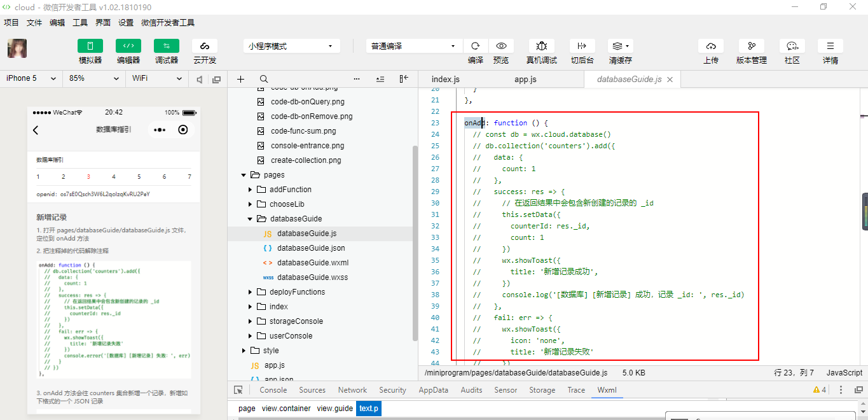Open the 云开发 cloud development console
868x420 pixels.
[205, 46]
